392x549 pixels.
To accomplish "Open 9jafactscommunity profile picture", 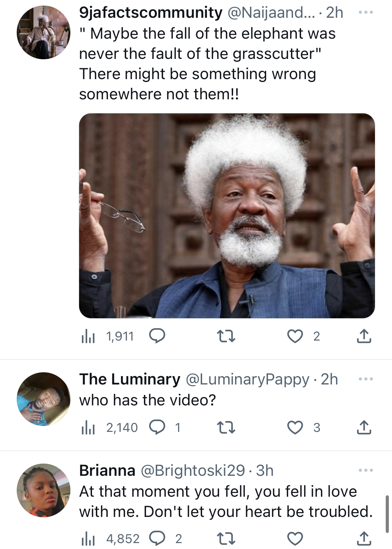I will click(x=44, y=32).
